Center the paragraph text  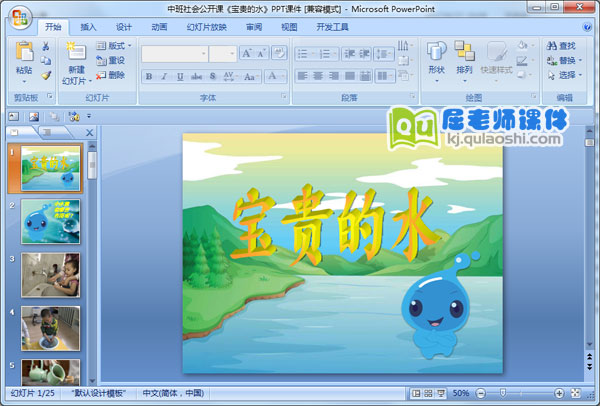coord(318,76)
